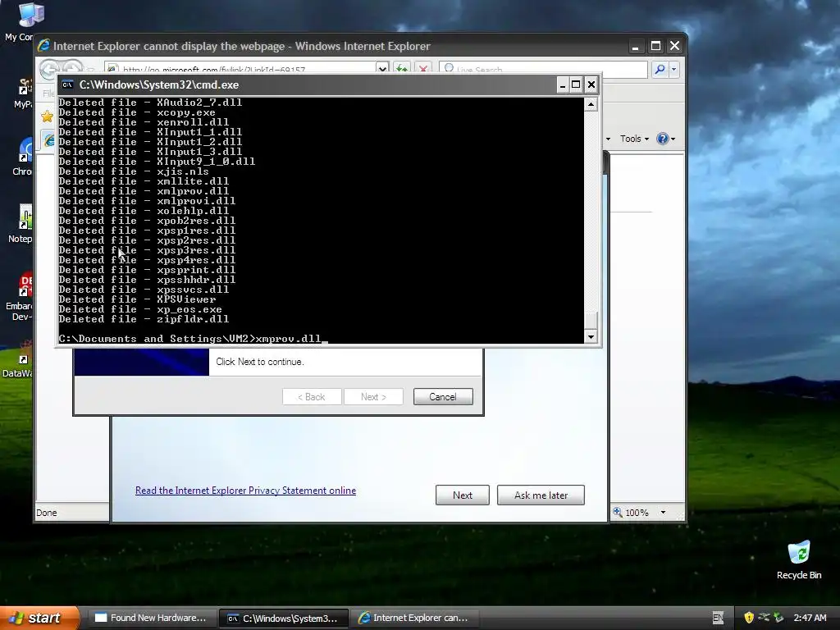Click the 100% zoom level text
The width and height of the screenshot is (840, 630).
[637, 513]
